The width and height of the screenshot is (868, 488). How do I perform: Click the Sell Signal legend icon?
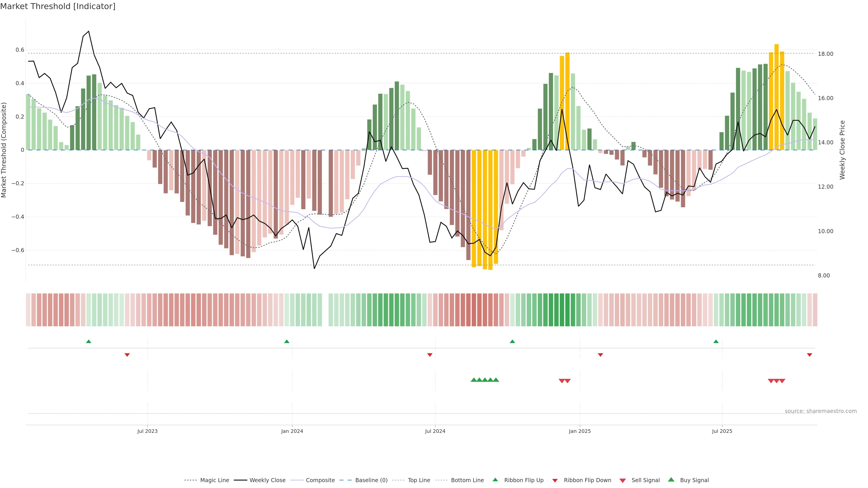623,480
